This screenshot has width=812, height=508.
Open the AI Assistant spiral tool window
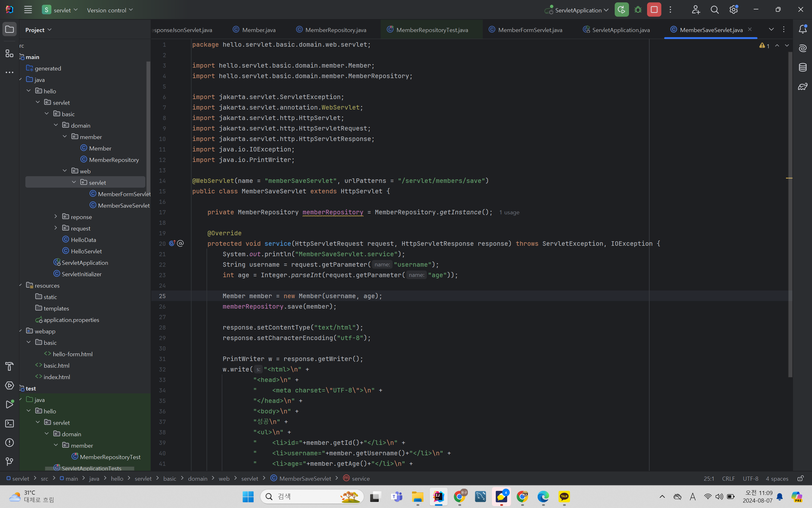click(802, 48)
